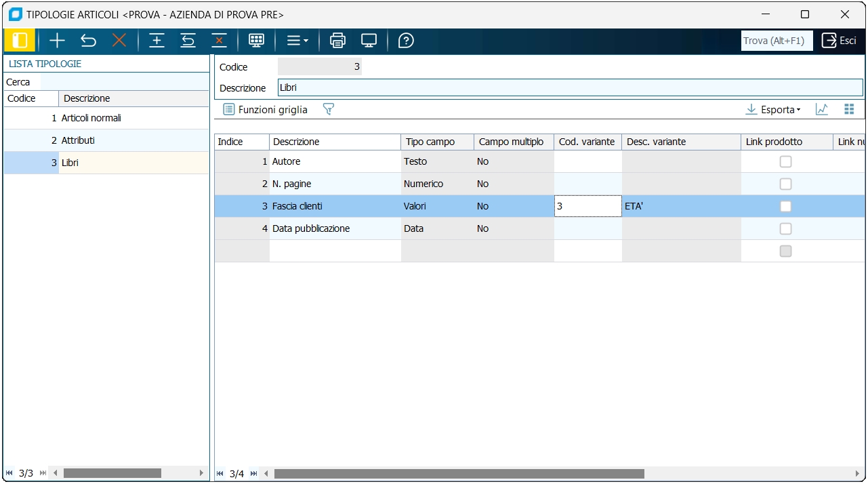The height and width of the screenshot is (484, 868).
Task: Click the print icon
Action: pos(337,41)
